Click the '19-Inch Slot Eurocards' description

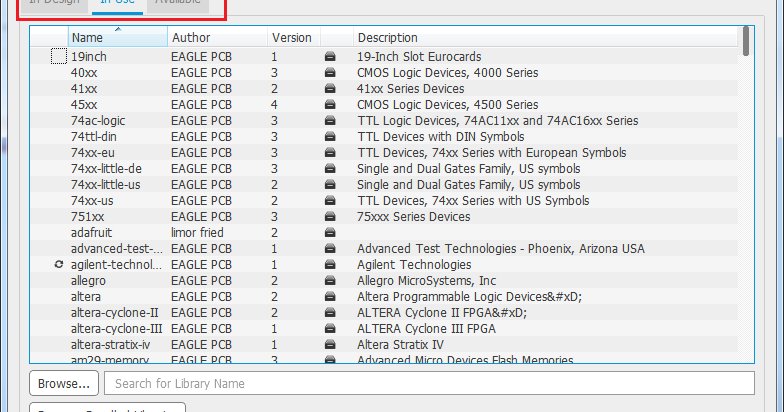click(419, 56)
